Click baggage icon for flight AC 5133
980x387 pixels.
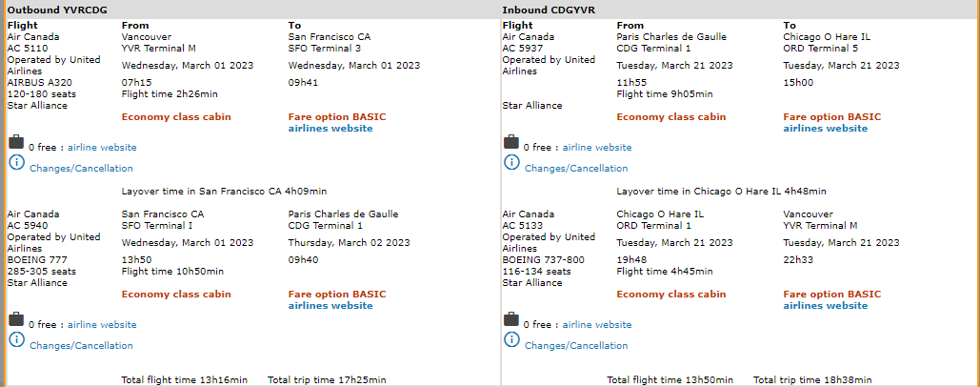(510, 320)
